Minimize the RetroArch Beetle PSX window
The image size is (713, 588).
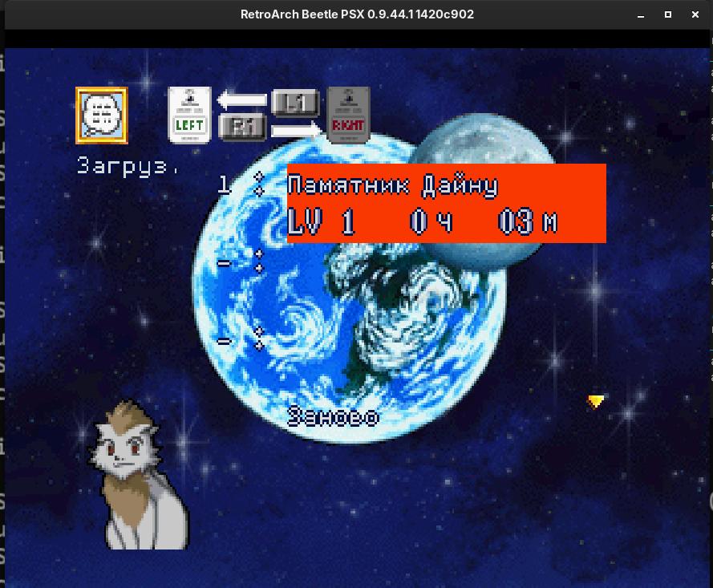point(641,14)
